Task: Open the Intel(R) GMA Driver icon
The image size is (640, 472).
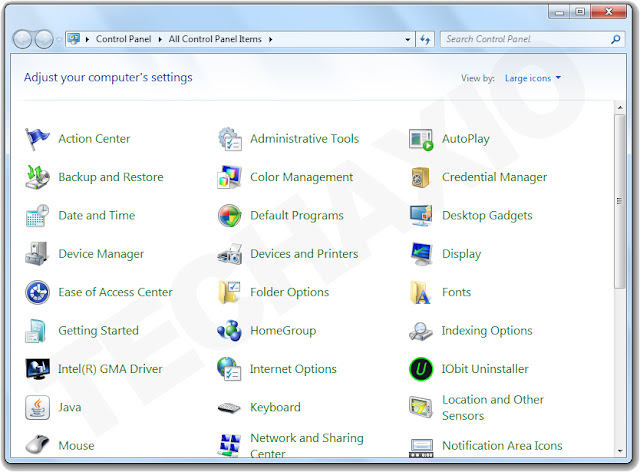Action: point(37,369)
